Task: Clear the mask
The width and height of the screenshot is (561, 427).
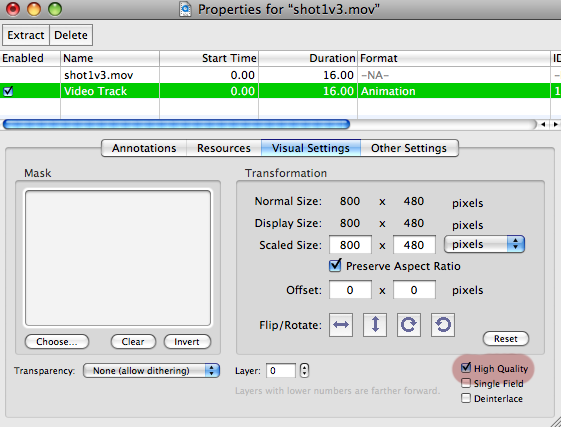Action: (x=133, y=341)
